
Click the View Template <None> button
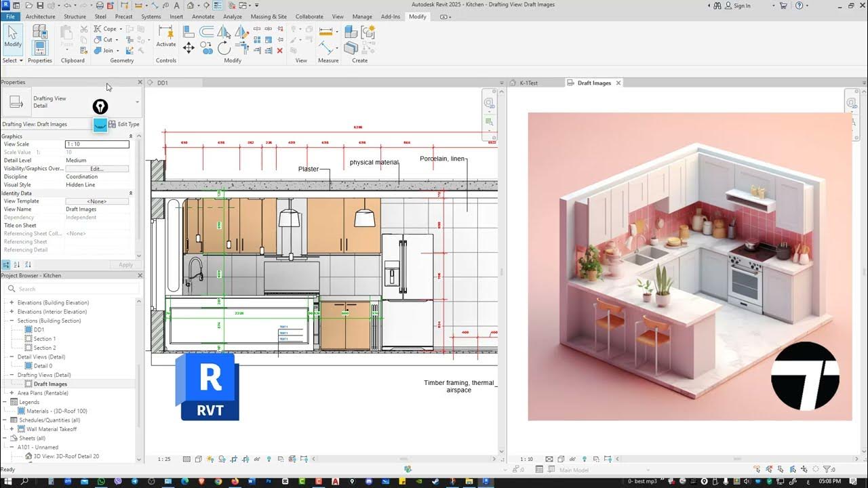(97, 201)
